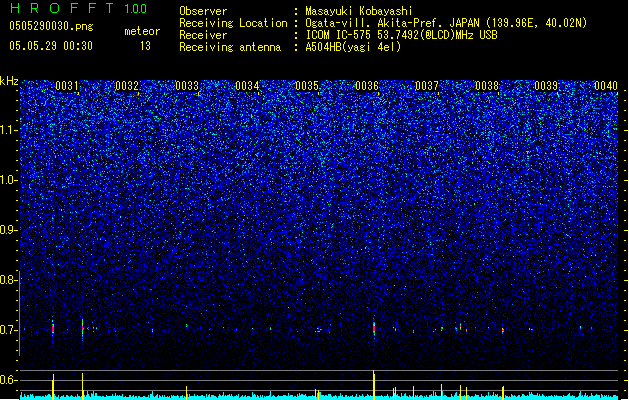Viewport: 629px width, 400px height.
Task: Click the bright meteor echo just after 0036
Action: 374,329
